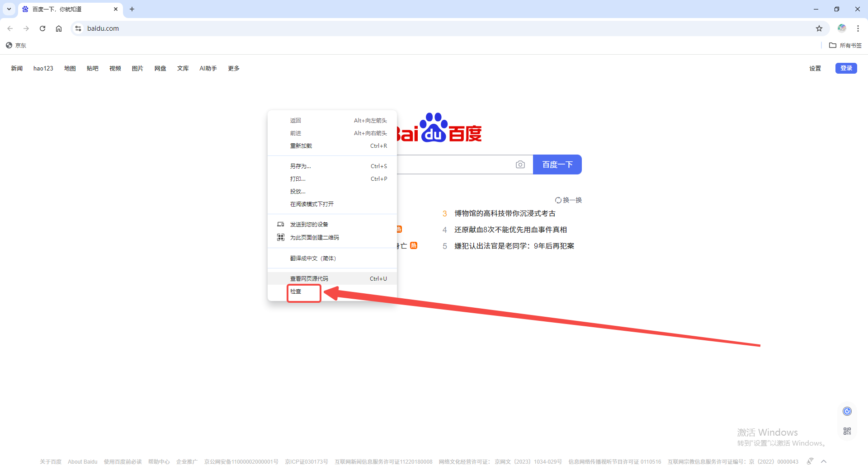The height and width of the screenshot is (470, 868).
Task: Click the 百度一下，你就知道 browser tab
Action: click(70, 9)
